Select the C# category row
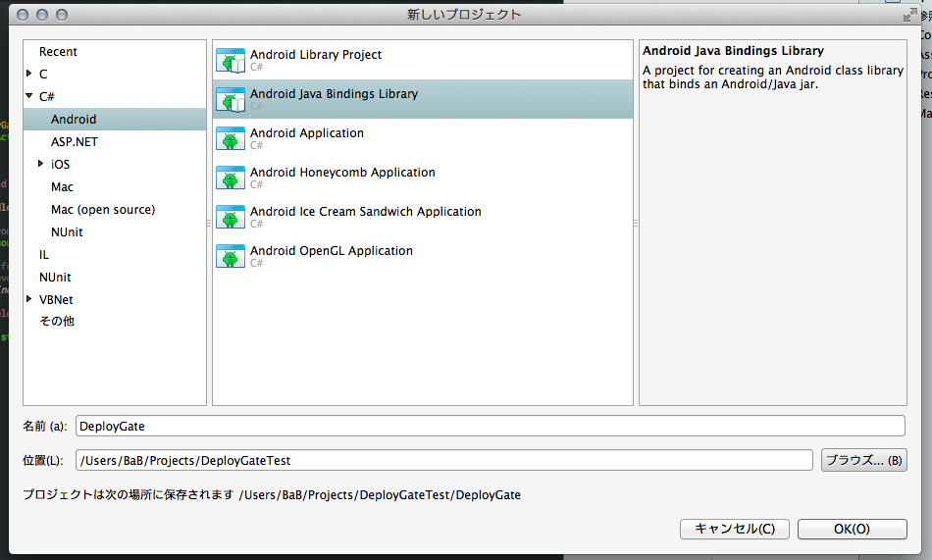The height and width of the screenshot is (560, 932). coord(115,97)
